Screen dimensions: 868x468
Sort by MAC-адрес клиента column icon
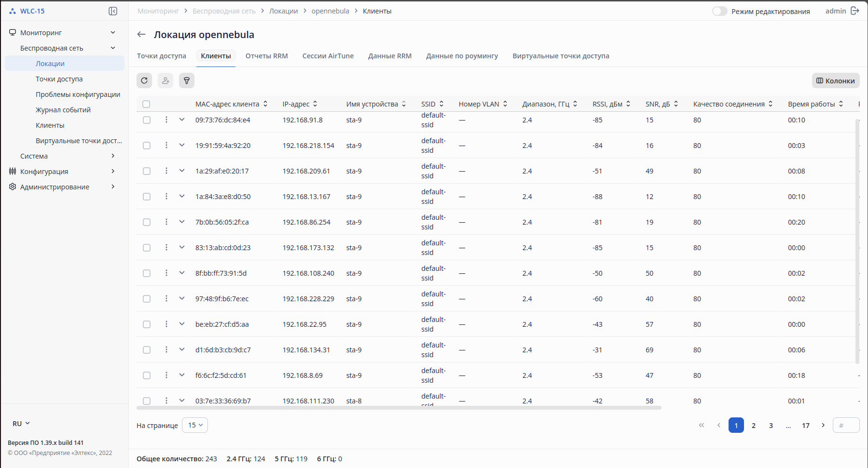(x=265, y=104)
